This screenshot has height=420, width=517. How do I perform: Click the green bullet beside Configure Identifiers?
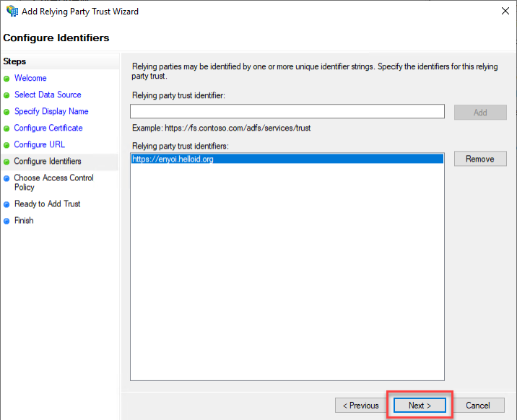[6, 162]
